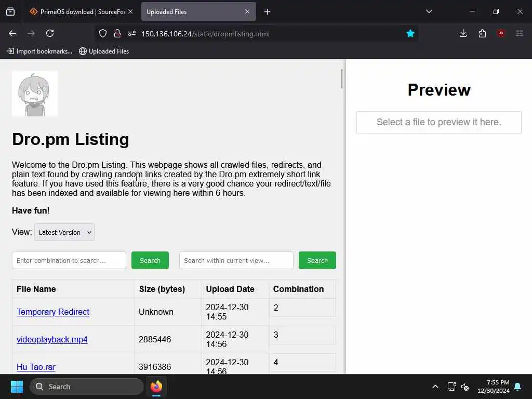Viewport: 532px width, 399px height.
Task: Open the uBlock Origin extension
Action: (501, 33)
